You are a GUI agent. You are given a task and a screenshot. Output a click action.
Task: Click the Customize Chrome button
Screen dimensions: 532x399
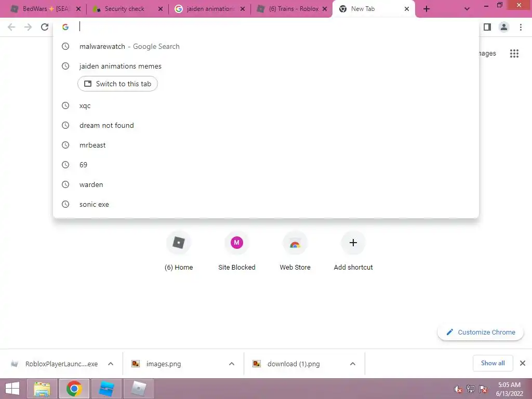tap(481, 332)
